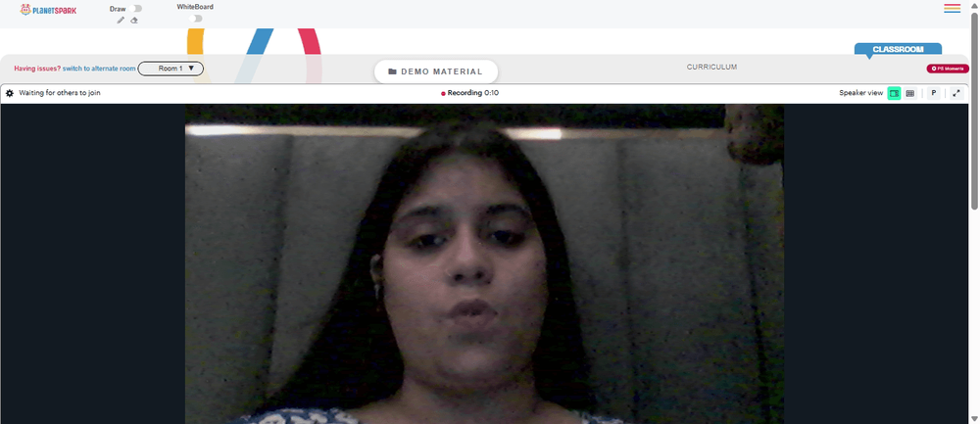Click the Waiting for others to join text

click(60, 93)
